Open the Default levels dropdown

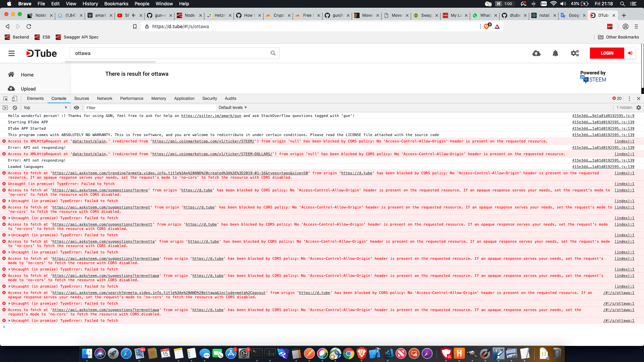point(232,107)
